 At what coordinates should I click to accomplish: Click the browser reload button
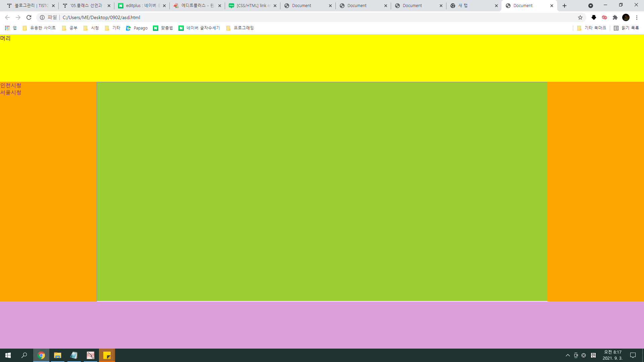[x=29, y=17]
